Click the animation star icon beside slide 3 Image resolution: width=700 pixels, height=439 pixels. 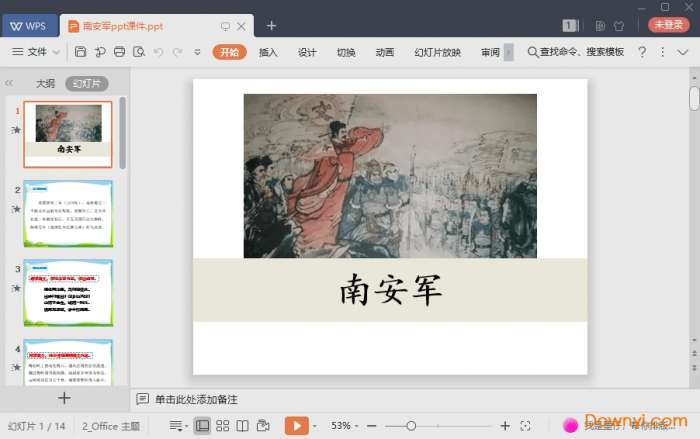16,288
